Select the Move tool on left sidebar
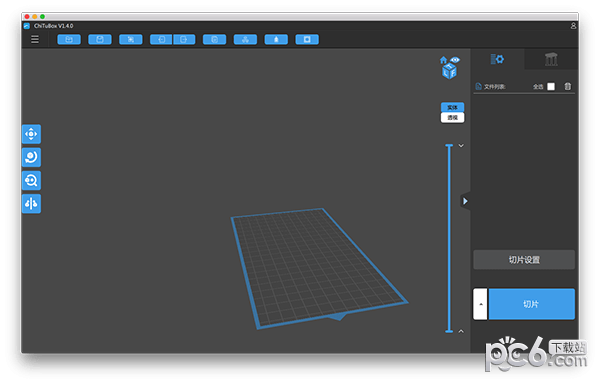This screenshot has width=600, height=384. (x=31, y=134)
